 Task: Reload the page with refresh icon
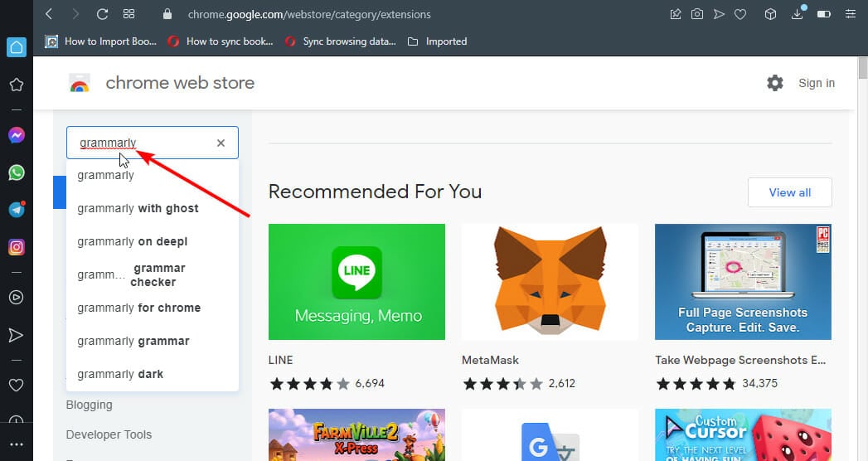coord(103,14)
